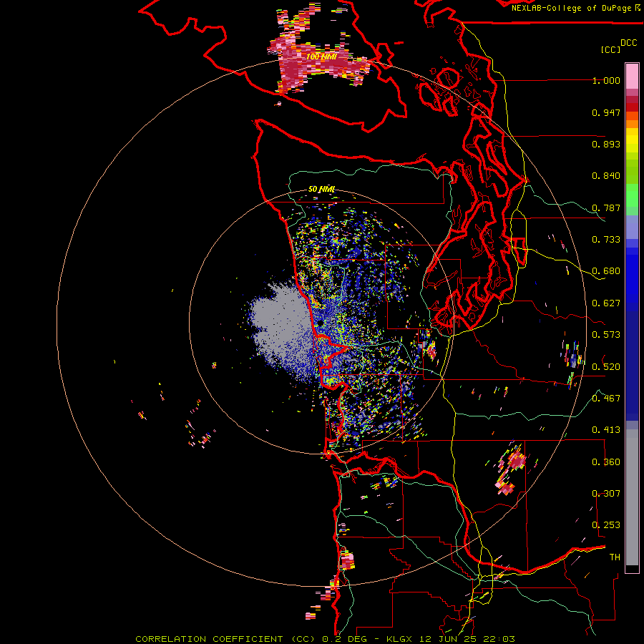Image resolution: width=644 pixels, height=644 pixels.
Task: Pick the orange color-bar segment
Action: click(x=632, y=124)
